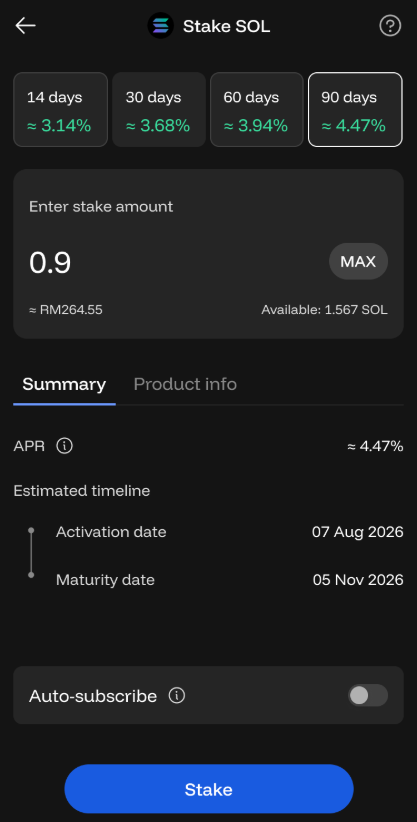Select the 14 days staking term

(60, 110)
